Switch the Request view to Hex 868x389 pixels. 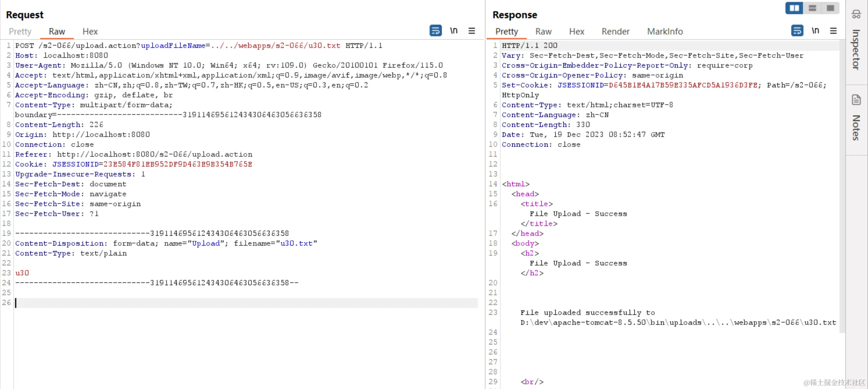pyautogui.click(x=90, y=31)
